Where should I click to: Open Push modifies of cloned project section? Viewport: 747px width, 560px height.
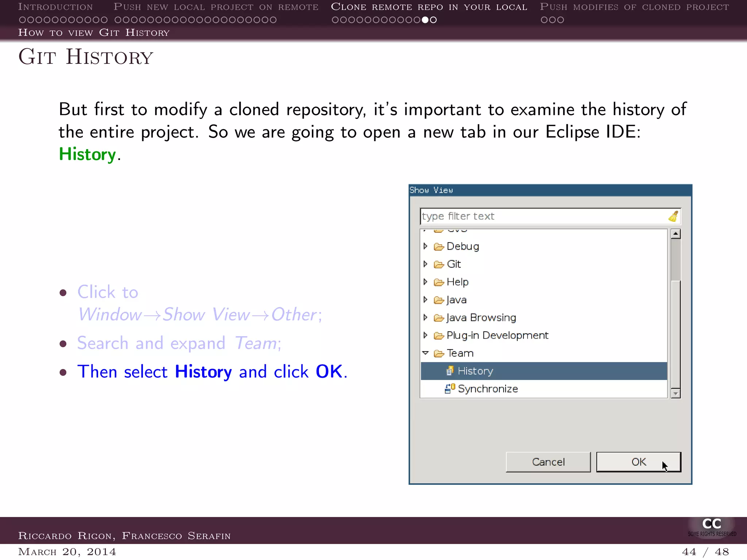click(634, 7)
